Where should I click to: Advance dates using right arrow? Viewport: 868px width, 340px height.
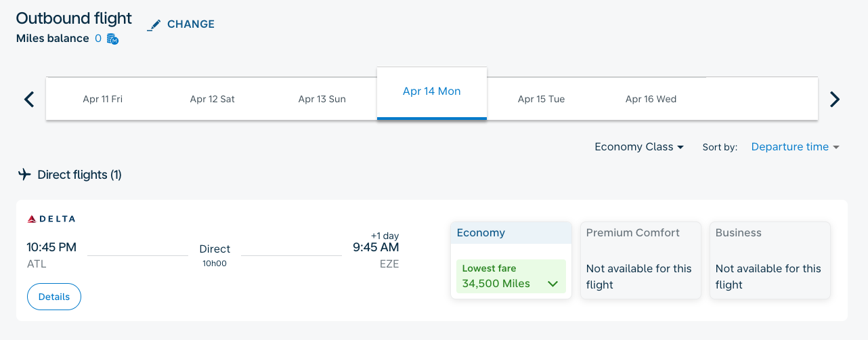(835, 100)
